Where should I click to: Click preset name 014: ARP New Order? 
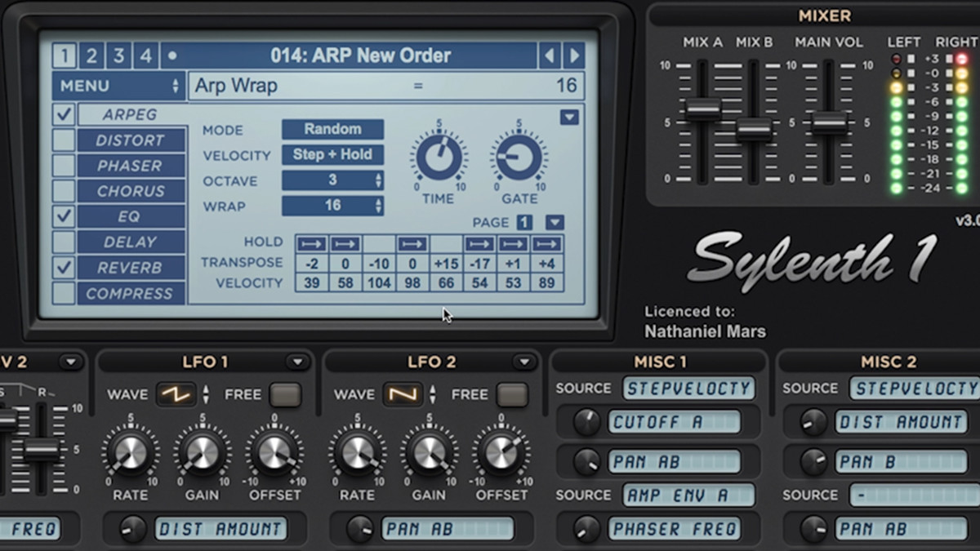tap(360, 56)
